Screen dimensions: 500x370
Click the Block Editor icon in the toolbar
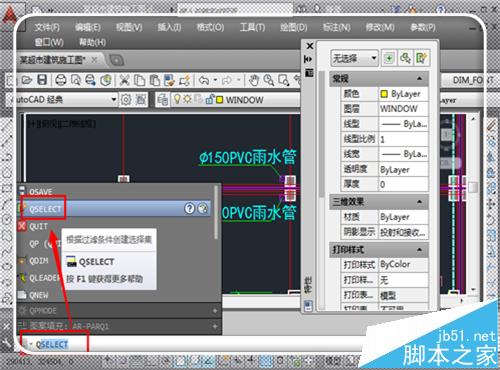(x=184, y=80)
